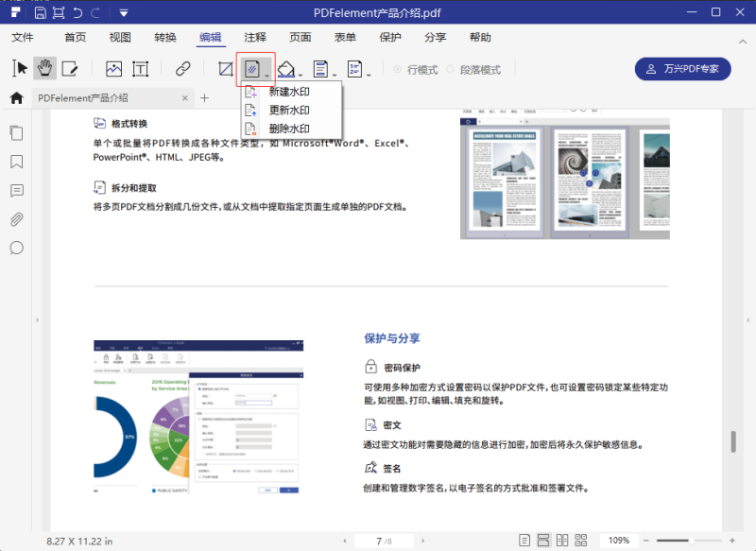Open the comments panel in the left sidebar
Viewport: 756px width, 551px height.
(x=16, y=190)
